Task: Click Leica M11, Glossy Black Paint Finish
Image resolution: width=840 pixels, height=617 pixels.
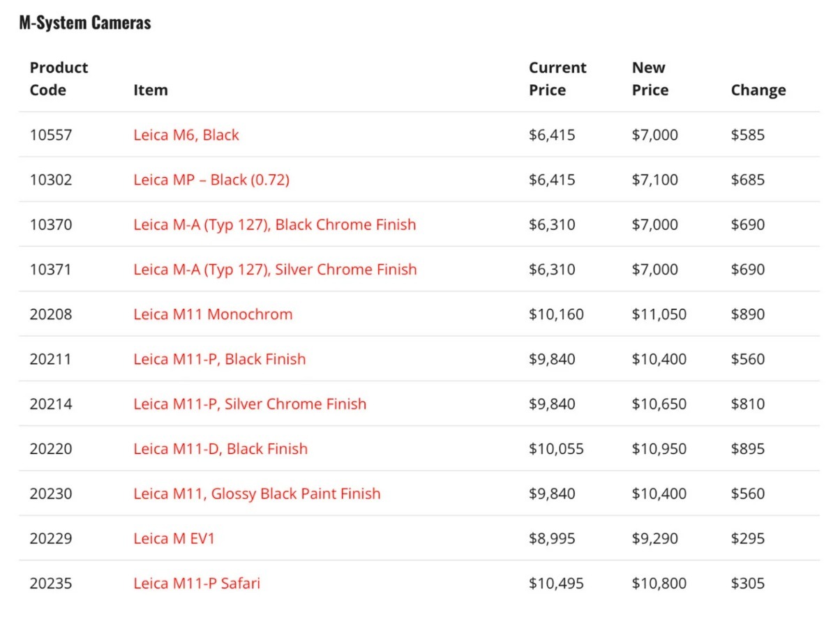Action: 257,494
